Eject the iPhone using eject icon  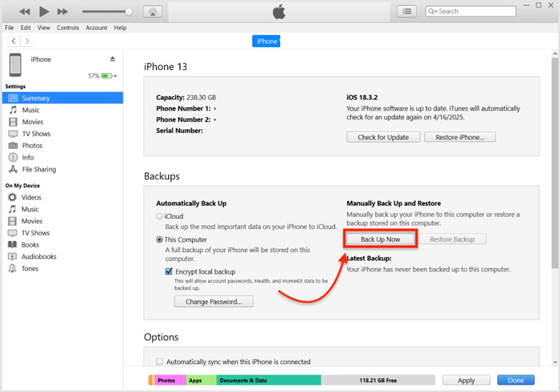pos(113,59)
